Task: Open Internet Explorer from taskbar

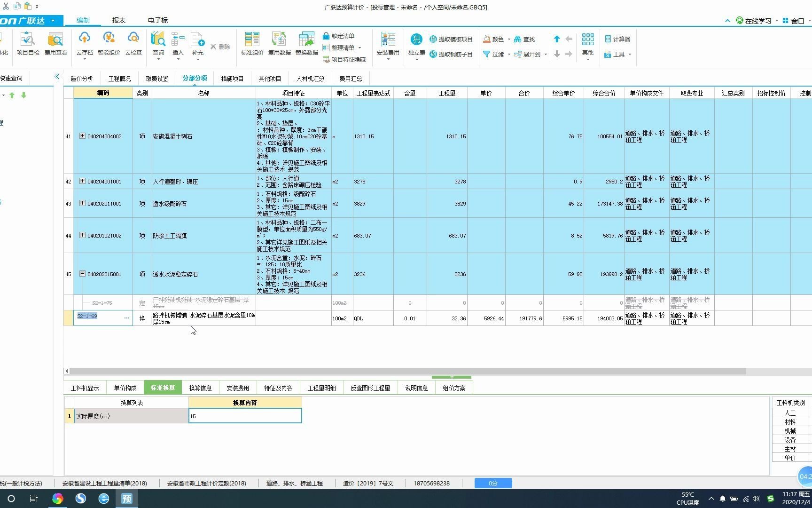Action: 103,499
